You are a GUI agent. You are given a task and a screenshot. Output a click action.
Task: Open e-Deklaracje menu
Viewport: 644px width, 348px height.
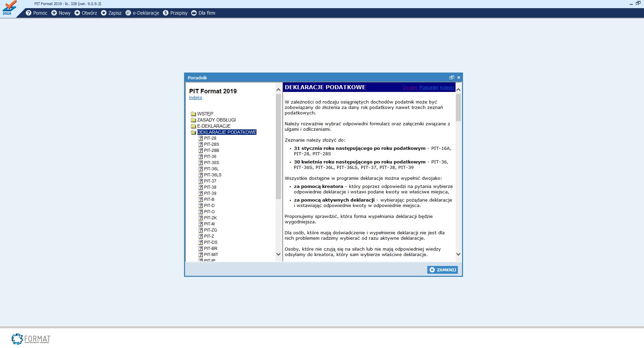pyautogui.click(x=142, y=13)
